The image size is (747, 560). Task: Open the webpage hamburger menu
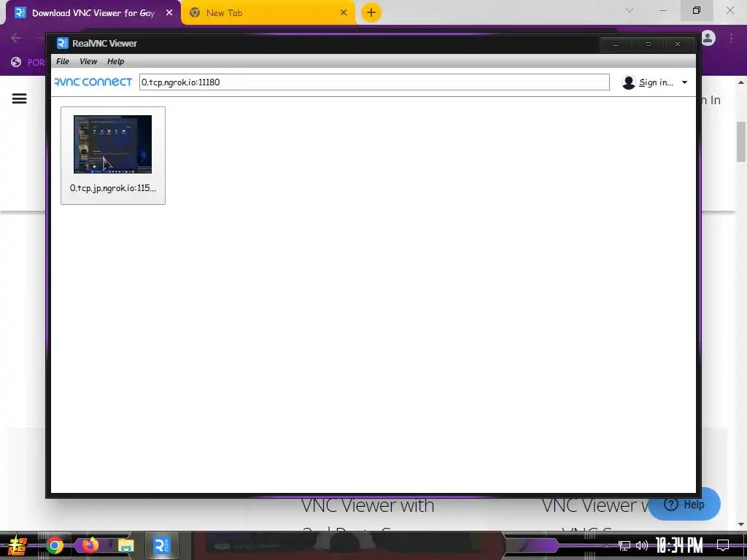[19, 98]
